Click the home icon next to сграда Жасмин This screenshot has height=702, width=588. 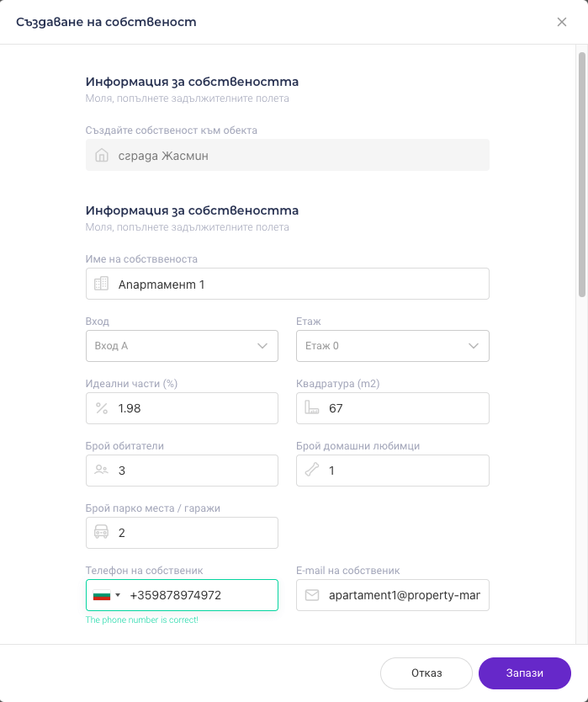[x=102, y=156]
